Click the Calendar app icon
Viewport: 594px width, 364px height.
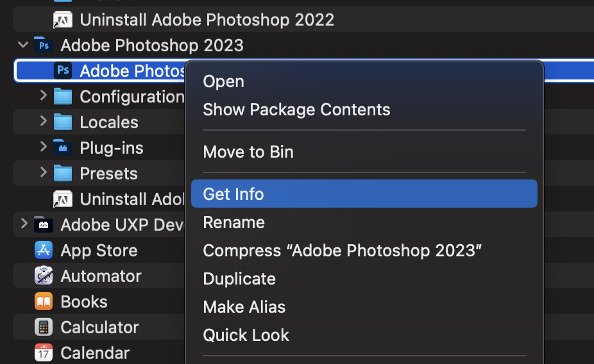click(x=44, y=352)
